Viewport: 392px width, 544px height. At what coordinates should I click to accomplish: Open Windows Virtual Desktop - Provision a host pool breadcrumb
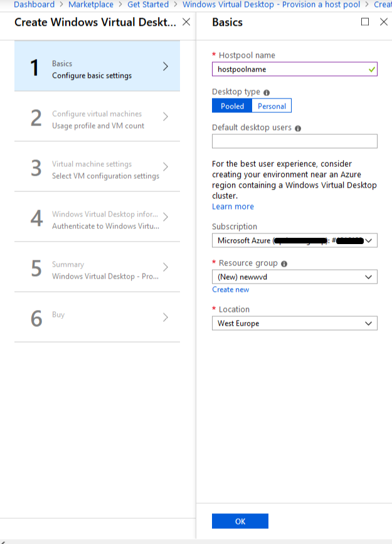tap(272, 4)
